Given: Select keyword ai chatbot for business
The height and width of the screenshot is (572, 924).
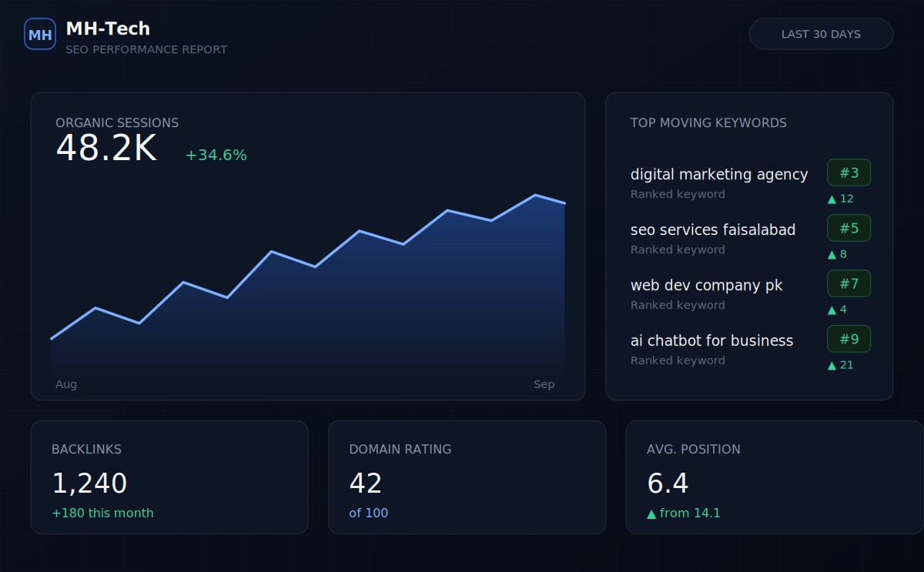Looking at the screenshot, I should coord(711,340).
